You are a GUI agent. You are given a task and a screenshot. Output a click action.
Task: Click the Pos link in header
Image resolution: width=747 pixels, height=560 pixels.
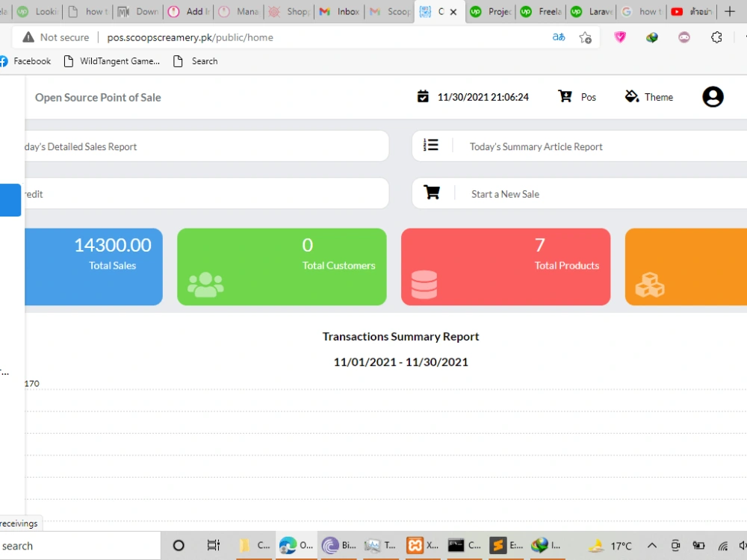[589, 97]
